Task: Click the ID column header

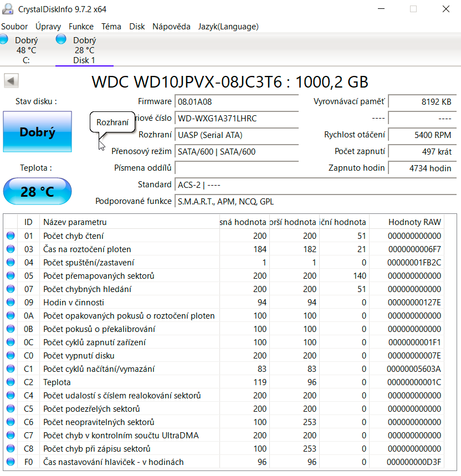Action: tap(28, 222)
